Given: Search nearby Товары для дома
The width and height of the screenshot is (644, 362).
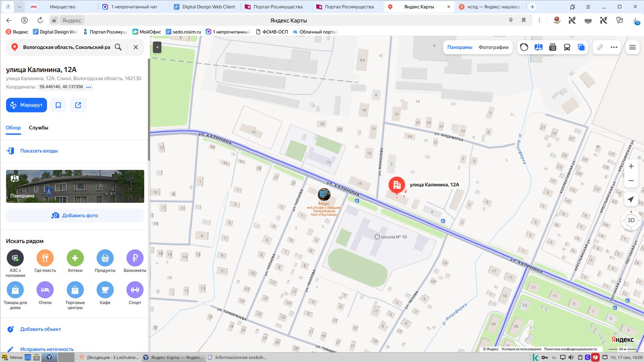Looking at the screenshot, I should pyautogui.click(x=15, y=296).
